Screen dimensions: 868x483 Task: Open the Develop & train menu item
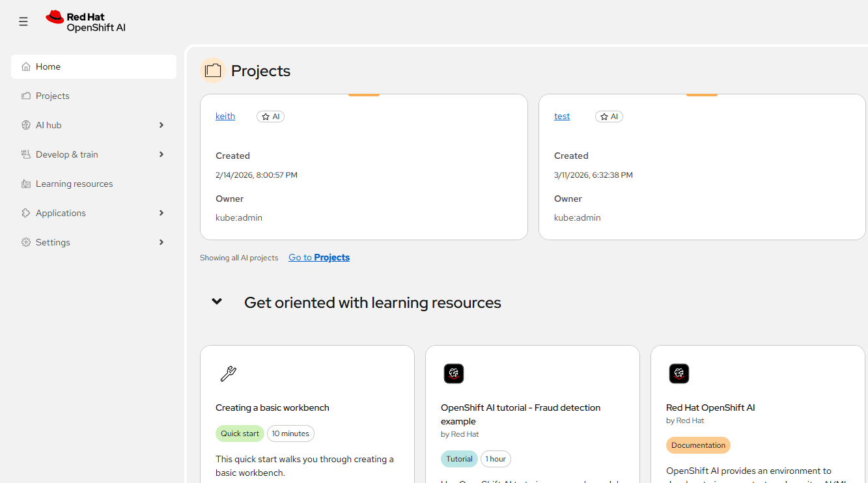[94, 154]
